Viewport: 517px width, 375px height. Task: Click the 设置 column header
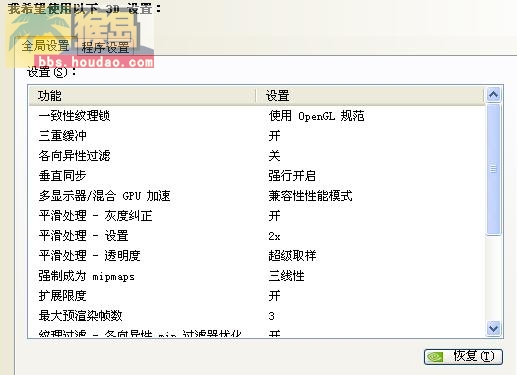pyautogui.click(x=370, y=96)
